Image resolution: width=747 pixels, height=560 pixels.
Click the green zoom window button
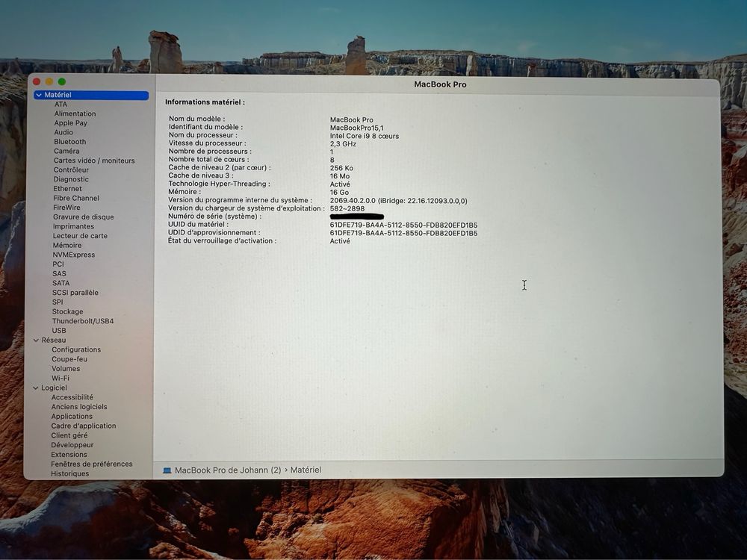coord(62,82)
